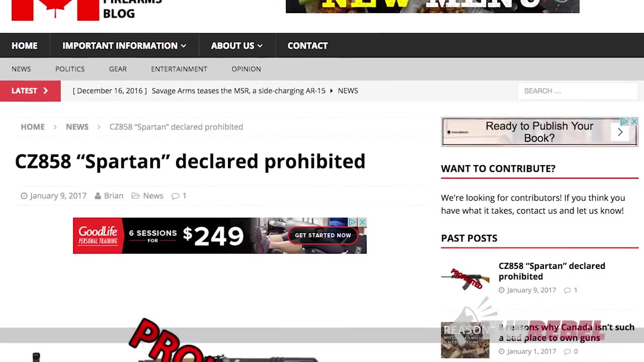Click inside the Search field

pyautogui.click(x=578, y=91)
